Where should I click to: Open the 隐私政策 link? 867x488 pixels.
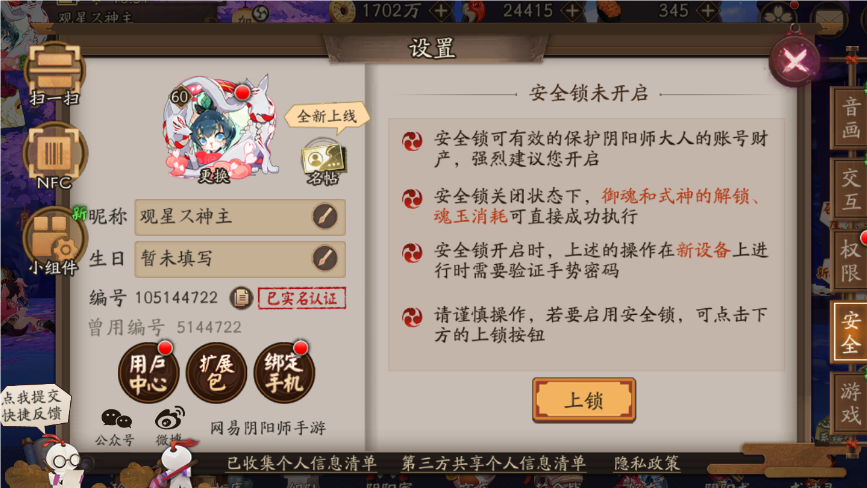pos(647,463)
